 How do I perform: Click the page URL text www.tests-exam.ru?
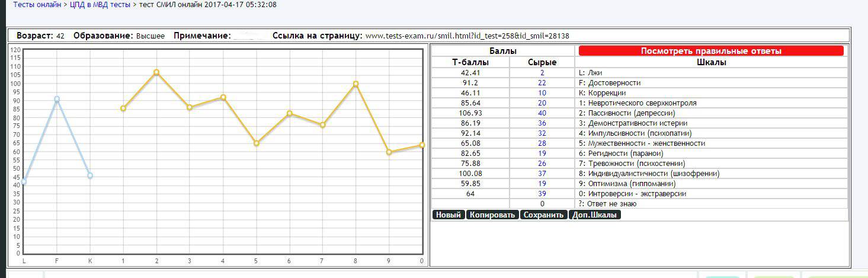coord(467,36)
